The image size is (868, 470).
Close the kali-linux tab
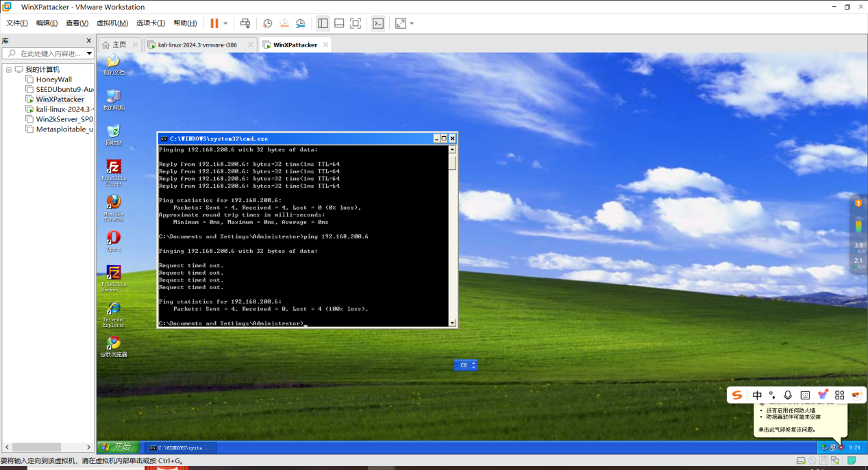[250, 45]
